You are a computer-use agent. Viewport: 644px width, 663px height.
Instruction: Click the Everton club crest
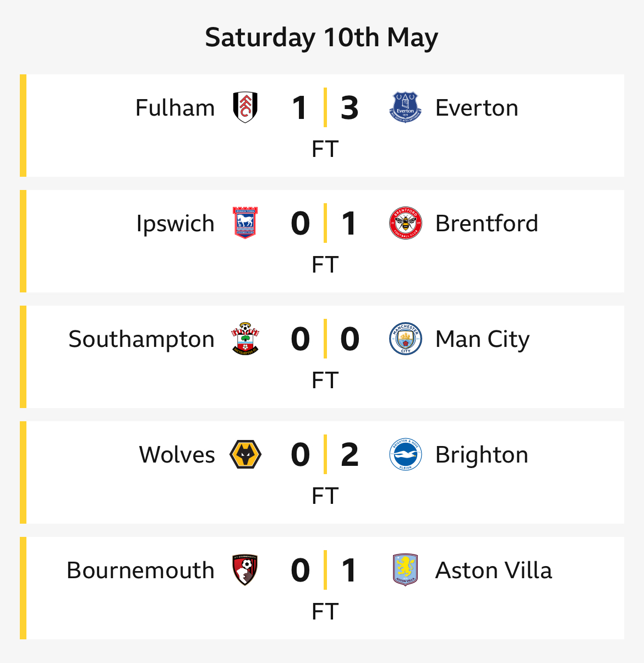click(x=405, y=107)
